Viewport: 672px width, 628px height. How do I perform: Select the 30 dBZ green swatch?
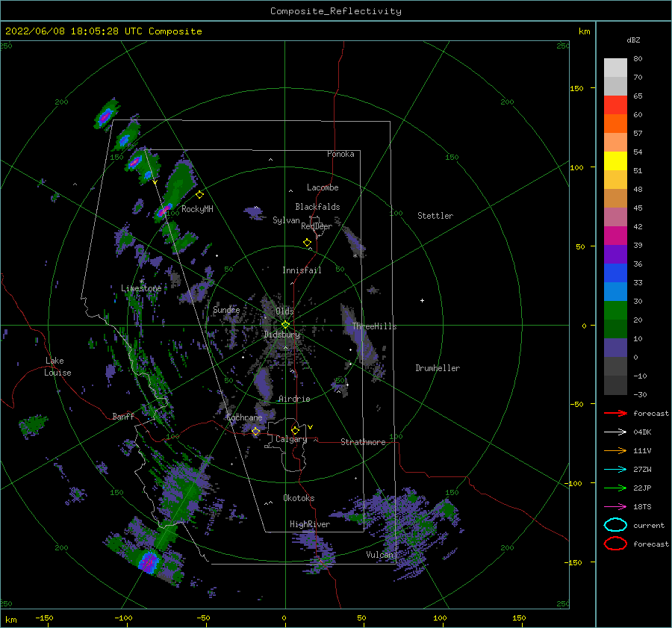point(615,311)
